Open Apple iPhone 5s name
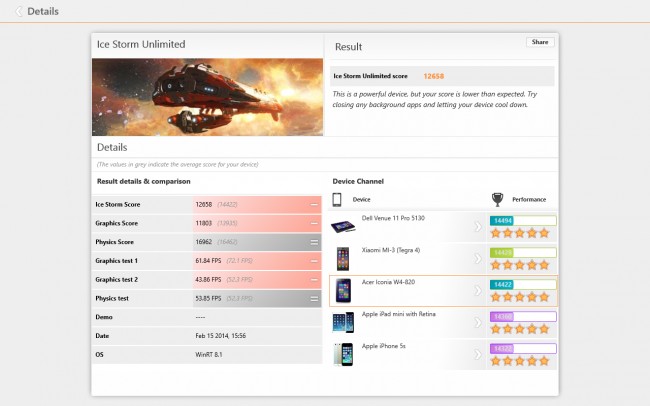Screen dimensions: 650x406 383,346
